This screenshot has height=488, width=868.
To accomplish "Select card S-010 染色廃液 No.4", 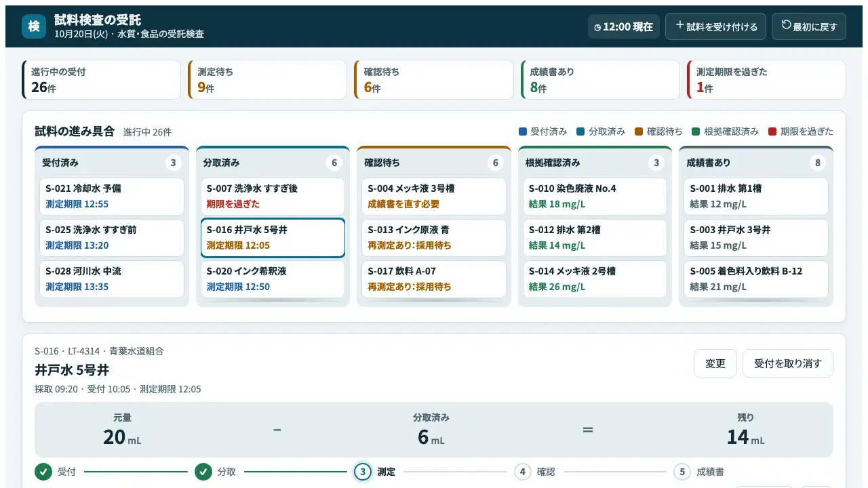I will [x=595, y=197].
